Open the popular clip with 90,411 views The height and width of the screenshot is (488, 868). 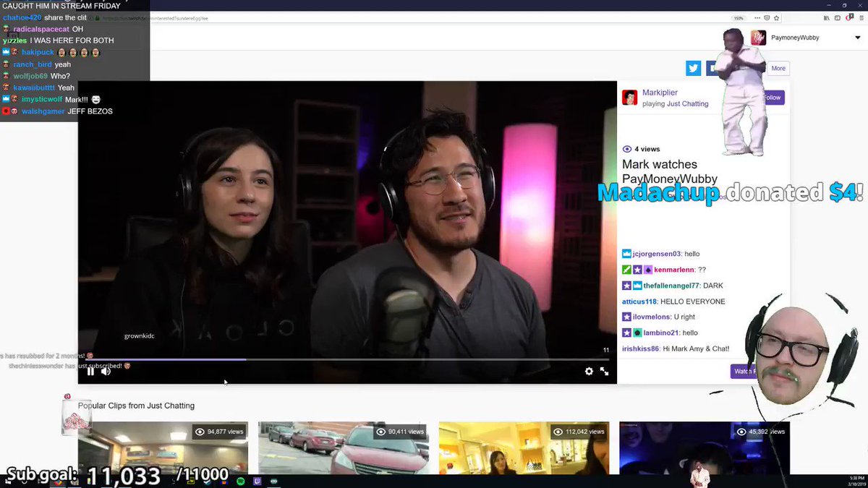[344, 448]
